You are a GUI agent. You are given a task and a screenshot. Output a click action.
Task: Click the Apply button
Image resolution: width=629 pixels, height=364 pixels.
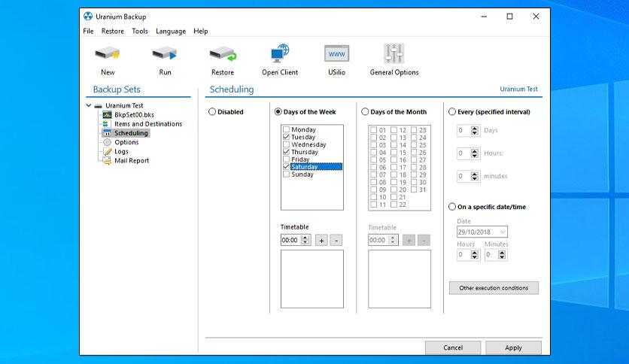513,347
